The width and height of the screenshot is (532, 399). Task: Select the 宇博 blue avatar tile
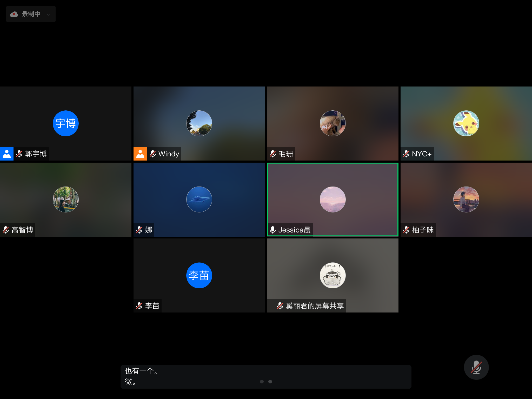(x=66, y=123)
